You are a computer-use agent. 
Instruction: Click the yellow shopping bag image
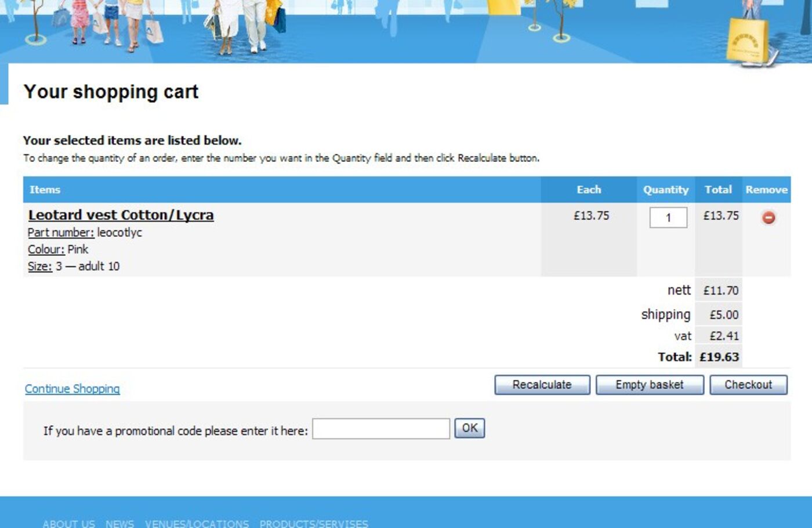point(747,39)
